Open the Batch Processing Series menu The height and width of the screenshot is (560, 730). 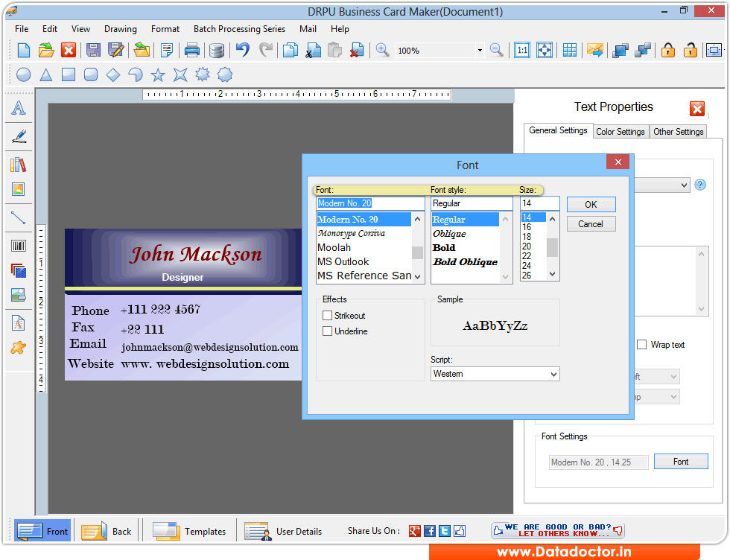pos(239,29)
